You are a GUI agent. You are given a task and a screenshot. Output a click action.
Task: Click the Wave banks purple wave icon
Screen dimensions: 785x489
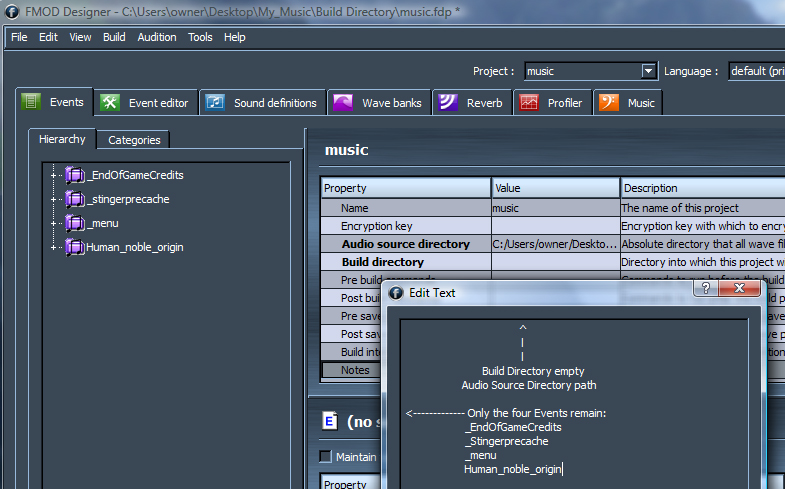[343, 102]
